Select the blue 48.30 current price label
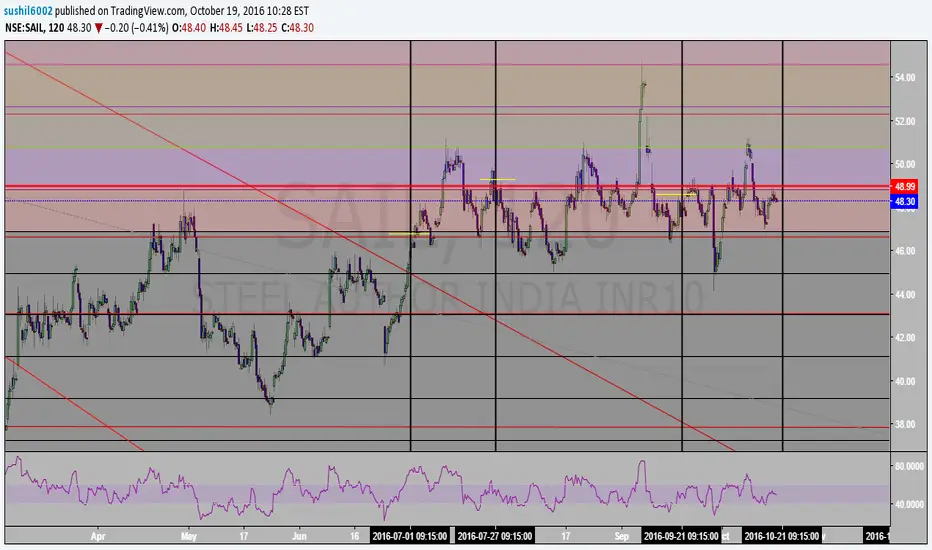Screen dimensions: 932x550 (905, 202)
